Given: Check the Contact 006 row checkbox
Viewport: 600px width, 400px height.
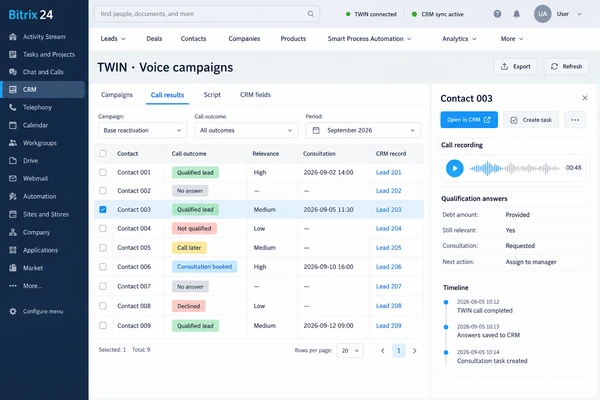Looking at the screenshot, I should (x=103, y=267).
